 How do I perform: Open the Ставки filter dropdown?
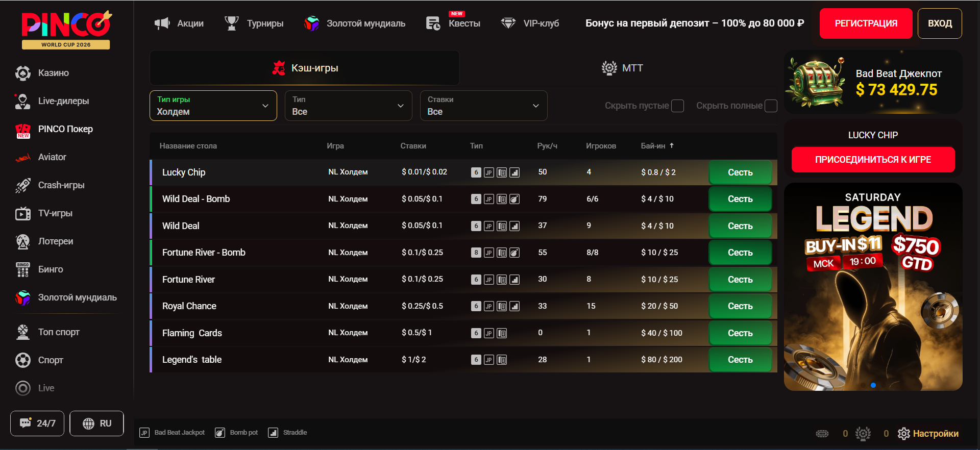[484, 106]
